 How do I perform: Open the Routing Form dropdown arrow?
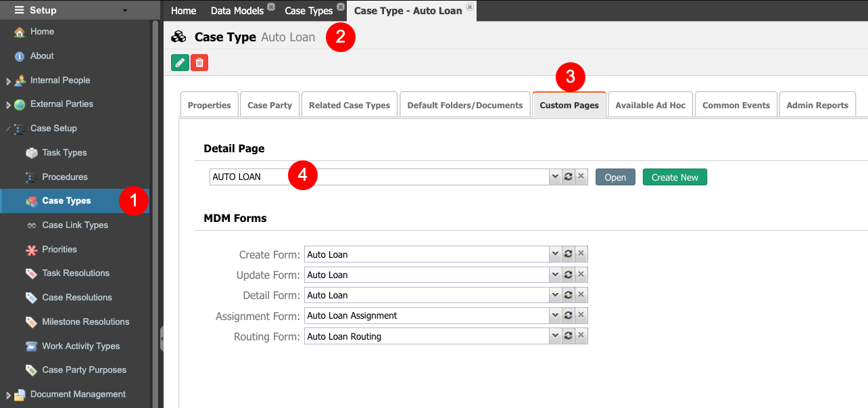555,336
